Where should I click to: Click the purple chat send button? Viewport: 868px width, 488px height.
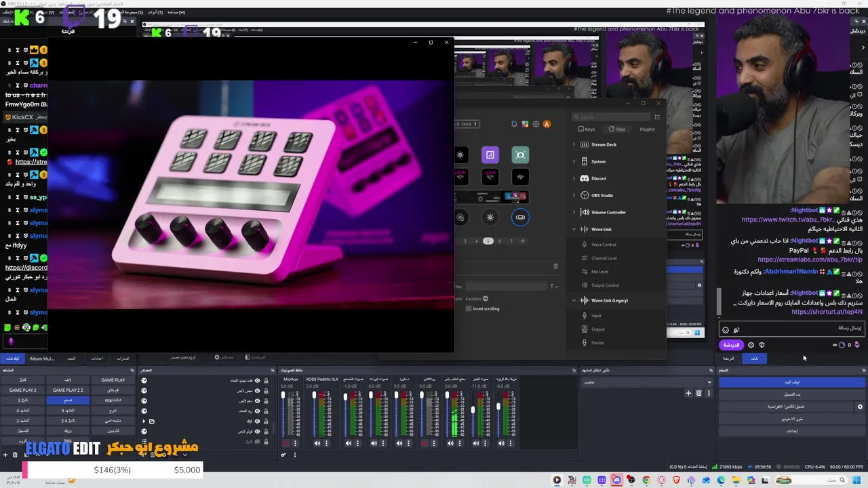click(730, 345)
